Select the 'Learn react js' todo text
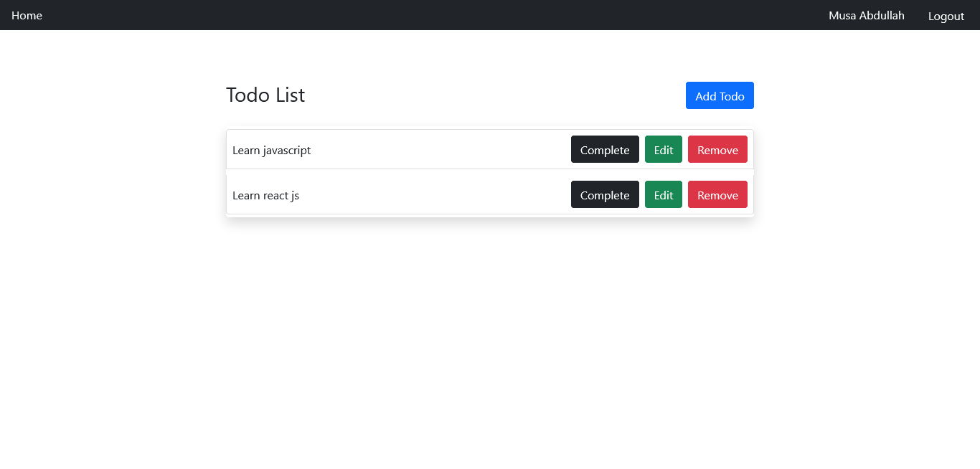The height and width of the screenshot is (469, 980). pyautogui.click(x=265, y=195)
